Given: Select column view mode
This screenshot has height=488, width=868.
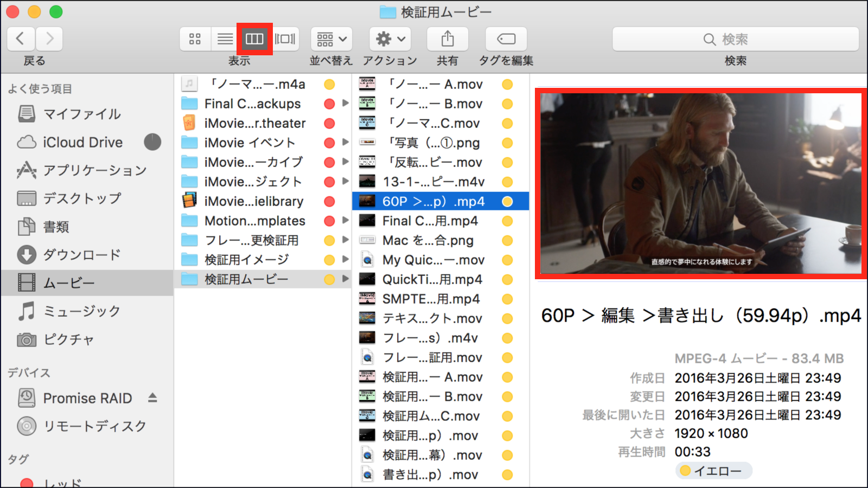Looking at the screenshot, I should (x=254, y=39).
